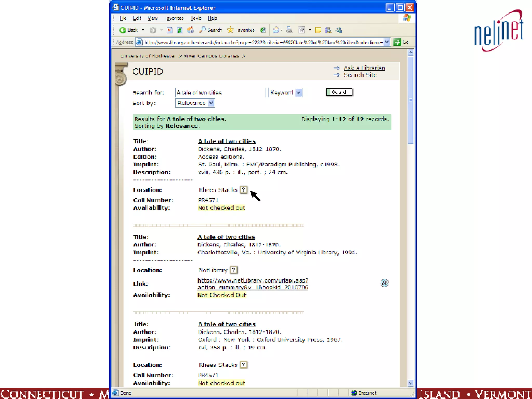The width and height of the screenshot is (532, 399).
Task: Click the Ask a Librarian link
Action: click(x=364, y=68)
